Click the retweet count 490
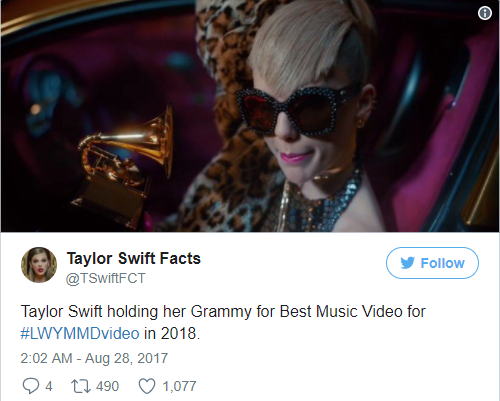 point(107,386)
